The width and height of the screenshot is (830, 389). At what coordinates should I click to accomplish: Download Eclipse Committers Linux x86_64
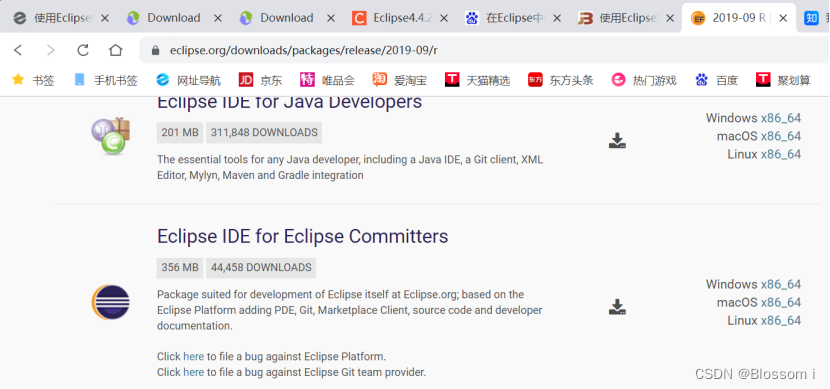[781, 320]
